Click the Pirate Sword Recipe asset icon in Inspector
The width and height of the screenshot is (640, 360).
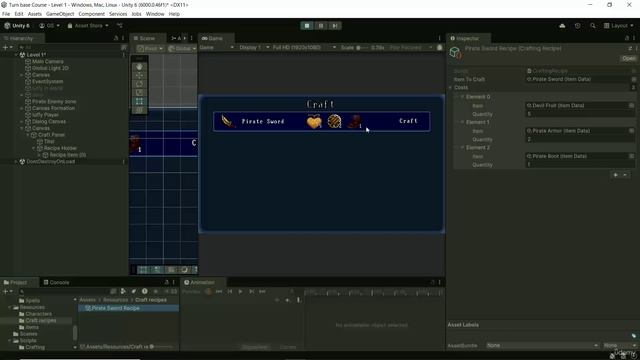[x=455, y=53]
